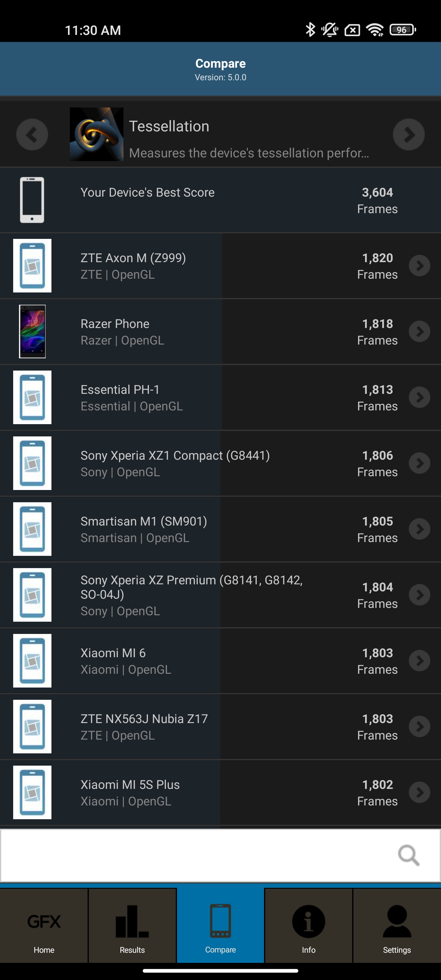
Task: Open Xiaomi MI 5S Plus details chevron
Action: pyautogui.click(x=419, y=792)
